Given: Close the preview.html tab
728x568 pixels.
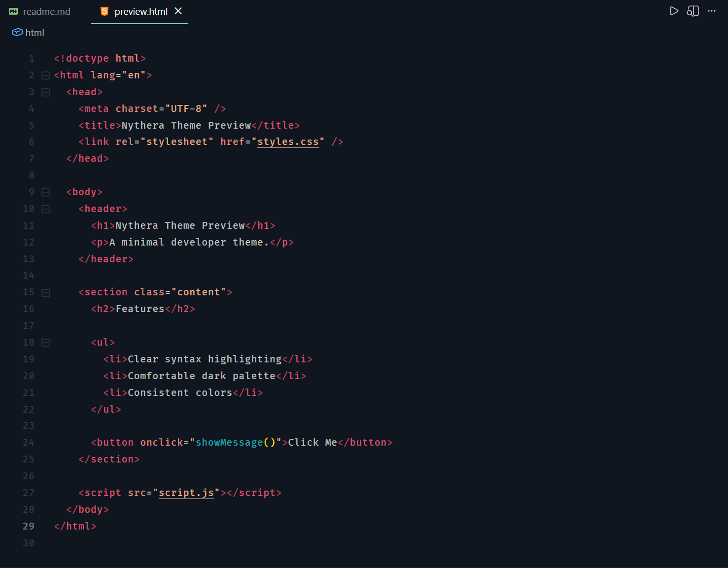Looking at the screenshot, I should click(178, 11).
